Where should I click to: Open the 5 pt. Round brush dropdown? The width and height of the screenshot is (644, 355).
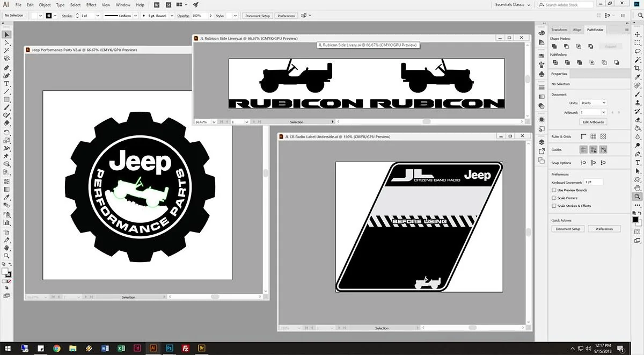pos(172,16)
